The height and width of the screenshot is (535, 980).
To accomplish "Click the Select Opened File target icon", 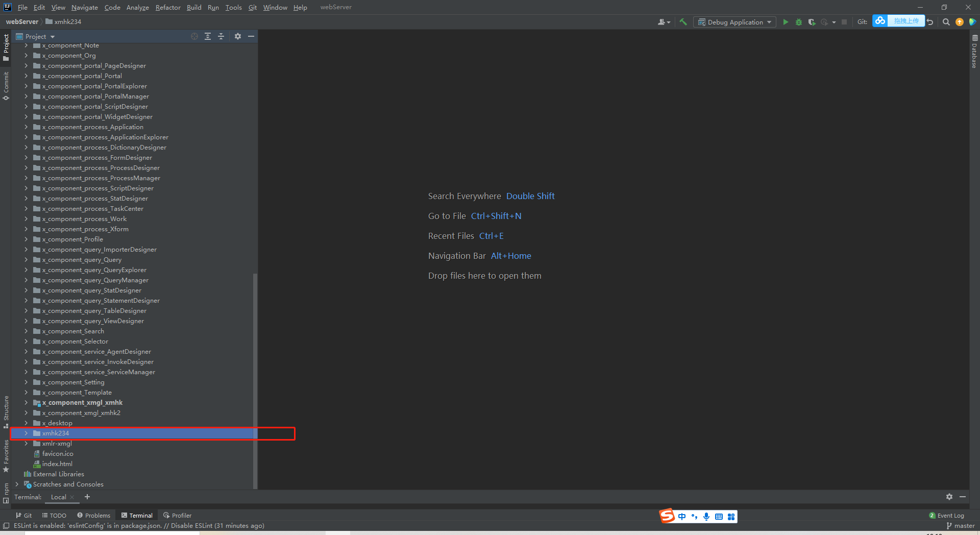I will tap(194, 36).
